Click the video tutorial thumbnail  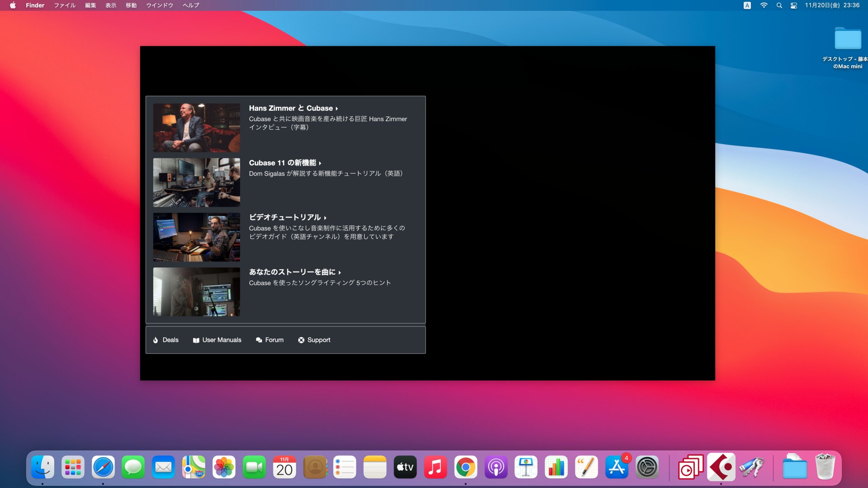click(197, 237)
